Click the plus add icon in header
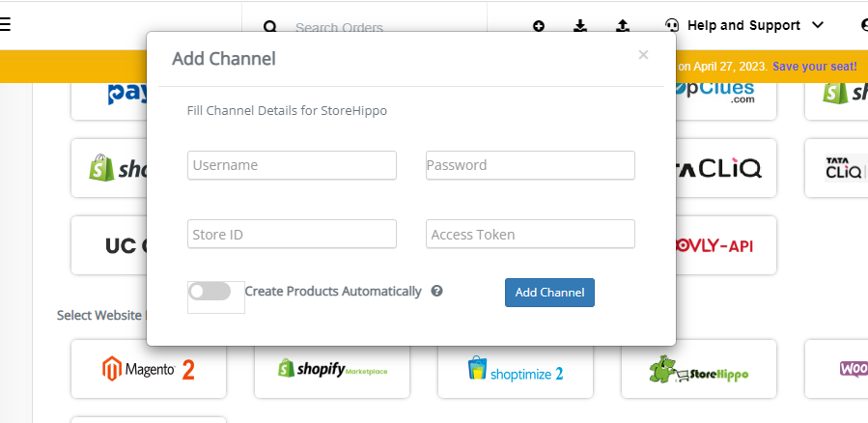This screenshot has width=868, height=423. point(539,25)
